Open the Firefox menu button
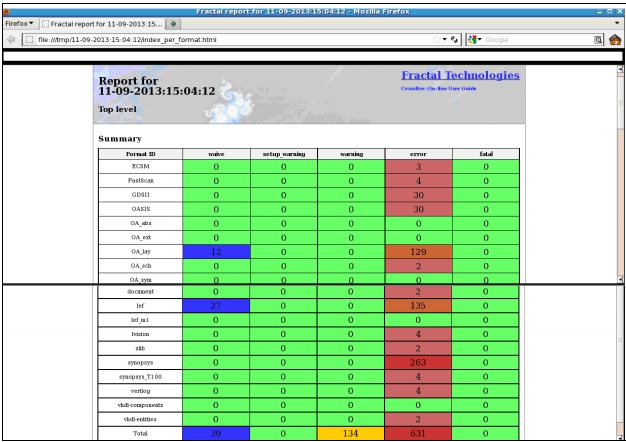626x442 pixels. coord(19,24)
